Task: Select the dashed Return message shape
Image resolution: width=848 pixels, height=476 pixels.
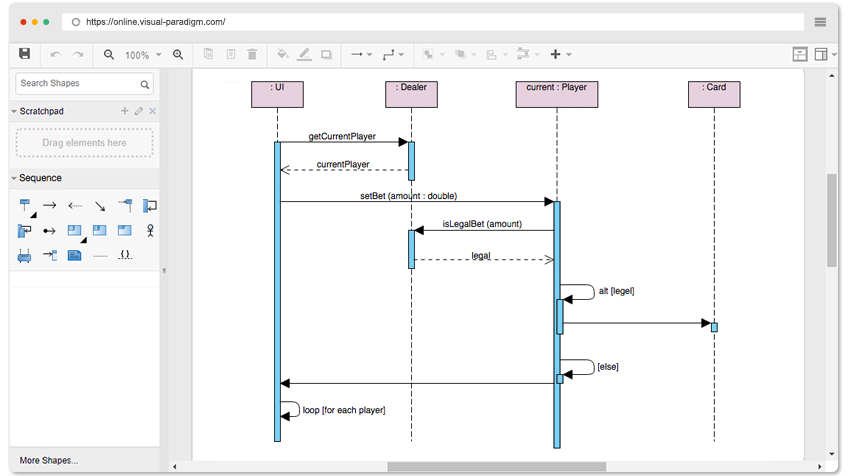Action: click(75, 206)
